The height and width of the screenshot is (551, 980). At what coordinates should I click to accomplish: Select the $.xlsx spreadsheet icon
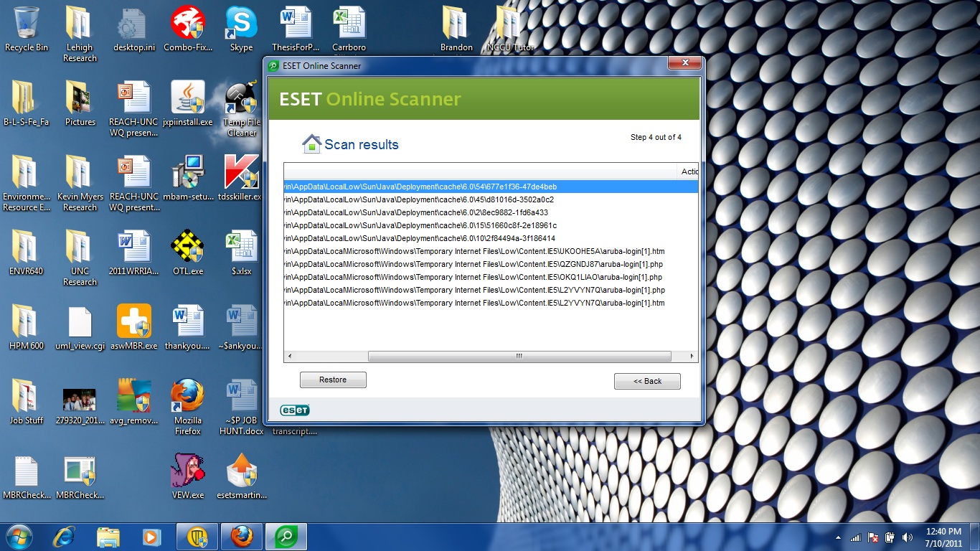[x=241, y=253]
